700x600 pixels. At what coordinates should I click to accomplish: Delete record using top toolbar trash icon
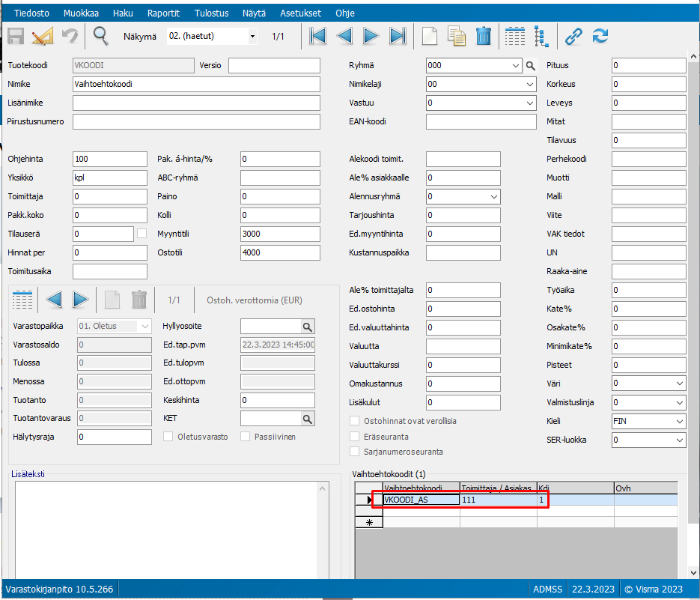click(484, 36)
